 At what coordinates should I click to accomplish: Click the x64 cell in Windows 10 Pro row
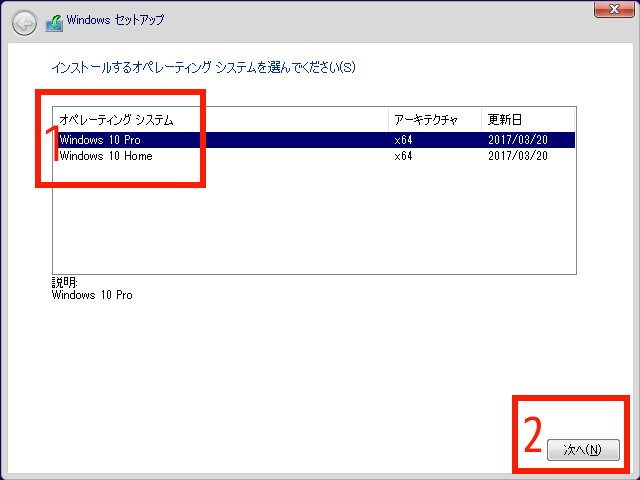(x=403, y=140)
